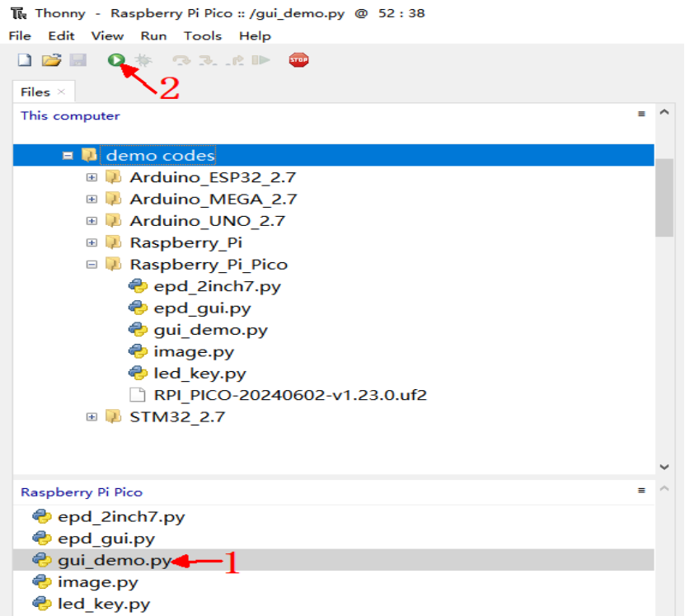Open Raspberry Pi Pico panel options menu
The width and height of the screenshot is (685, 616).
tap(641, 491)
